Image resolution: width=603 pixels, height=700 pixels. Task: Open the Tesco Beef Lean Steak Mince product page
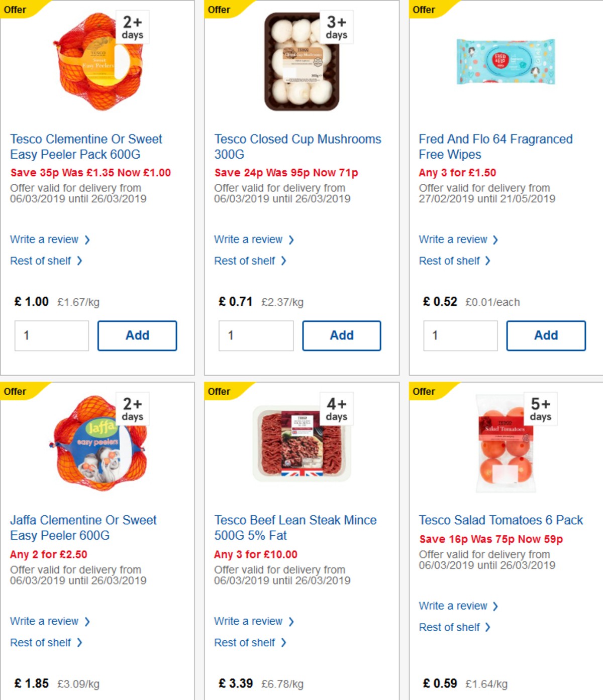[x=295, y=528]
